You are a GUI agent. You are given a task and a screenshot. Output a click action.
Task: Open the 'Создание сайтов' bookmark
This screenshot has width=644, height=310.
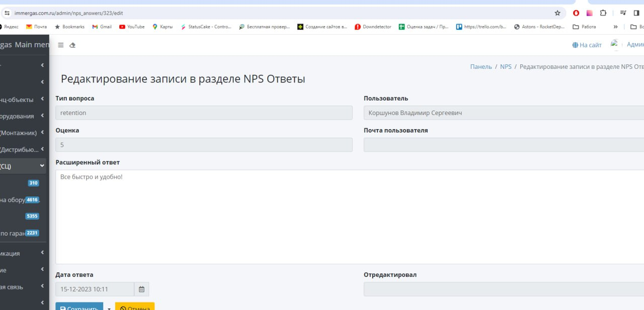323,27
